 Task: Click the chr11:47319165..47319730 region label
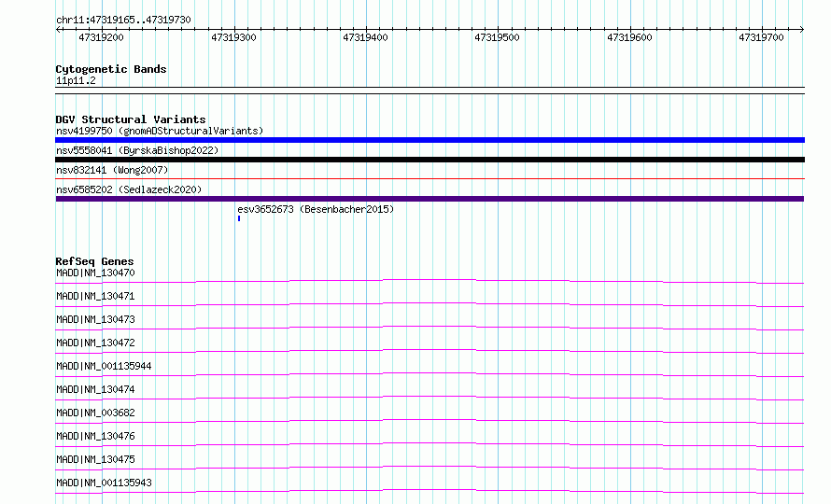123,20
